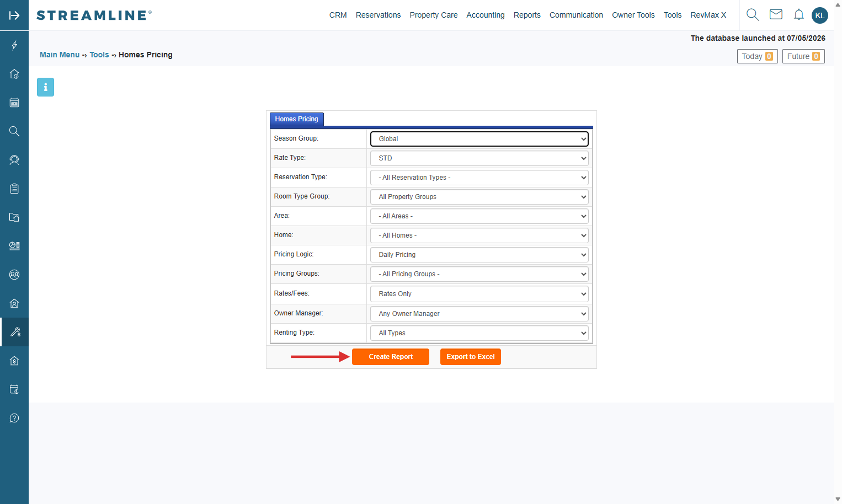Open the pie chart reports sidebar icon

click(14, 246)
